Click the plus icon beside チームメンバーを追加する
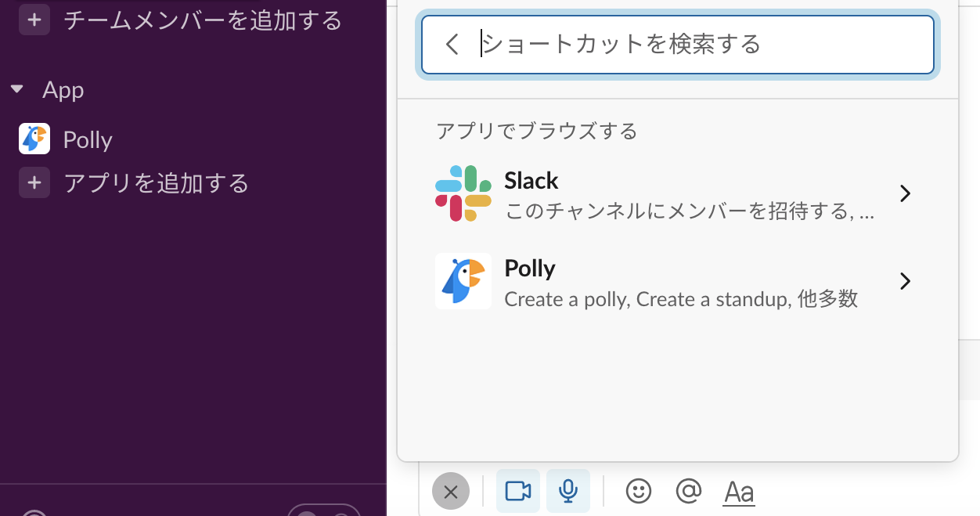 point(34,20)
